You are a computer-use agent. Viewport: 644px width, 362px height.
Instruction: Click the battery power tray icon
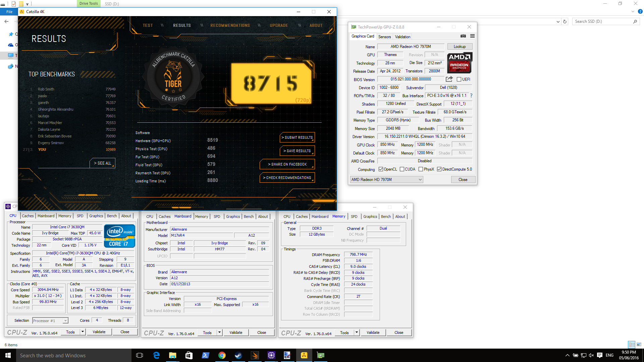575,355
